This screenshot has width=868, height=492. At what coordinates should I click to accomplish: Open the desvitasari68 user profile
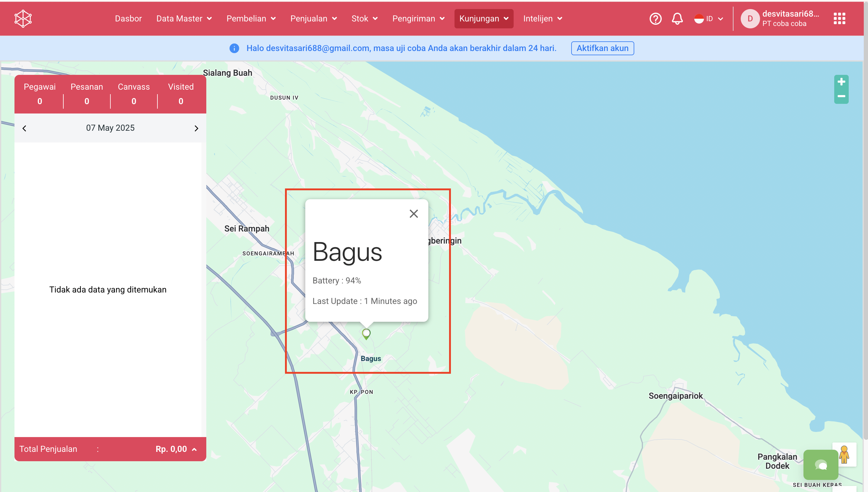point(780,19)
